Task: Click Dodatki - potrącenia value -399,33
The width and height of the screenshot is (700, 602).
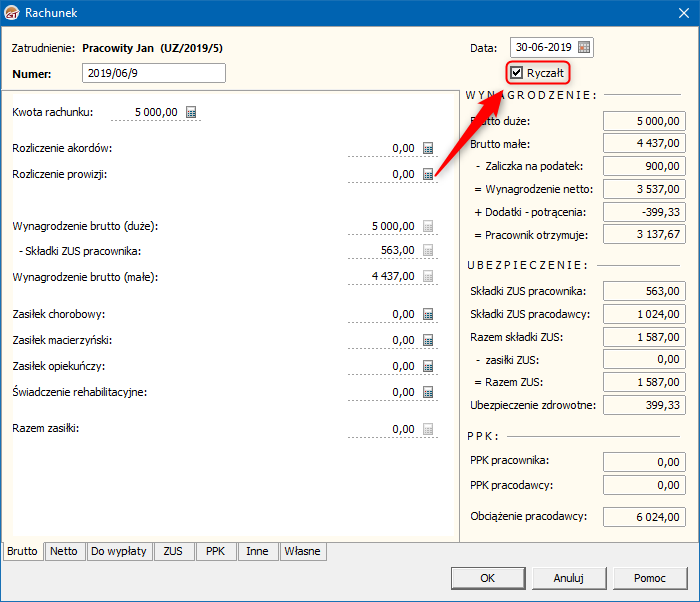Action: tap(644, 212)
